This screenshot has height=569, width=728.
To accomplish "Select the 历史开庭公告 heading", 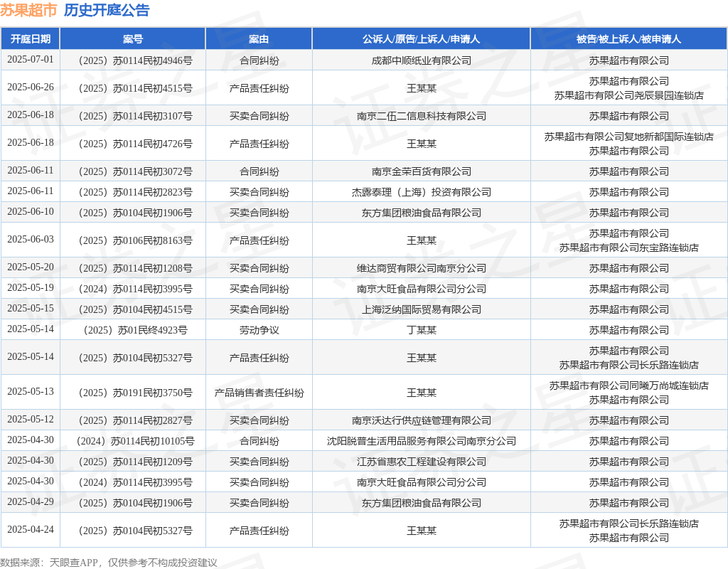I will (x=107, y=10).
